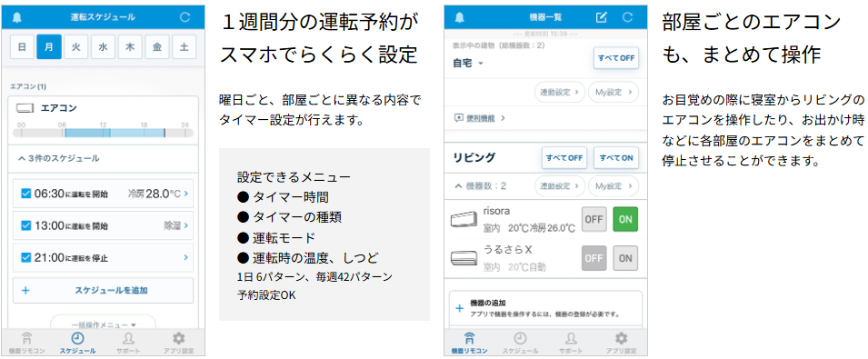The width and height of the screenshot is (868, 359).
Task: Click 冷房 28.0℃ setting text
Action: click(154, 194)
